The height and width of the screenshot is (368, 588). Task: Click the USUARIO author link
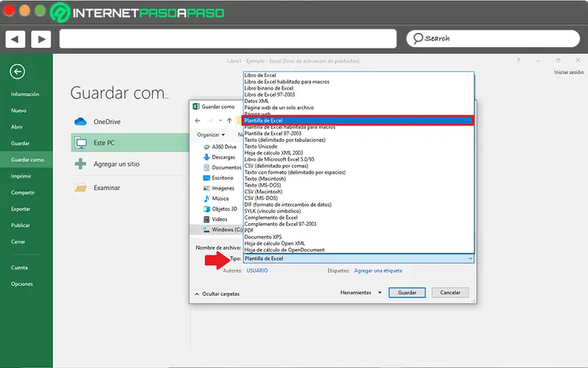257,270
